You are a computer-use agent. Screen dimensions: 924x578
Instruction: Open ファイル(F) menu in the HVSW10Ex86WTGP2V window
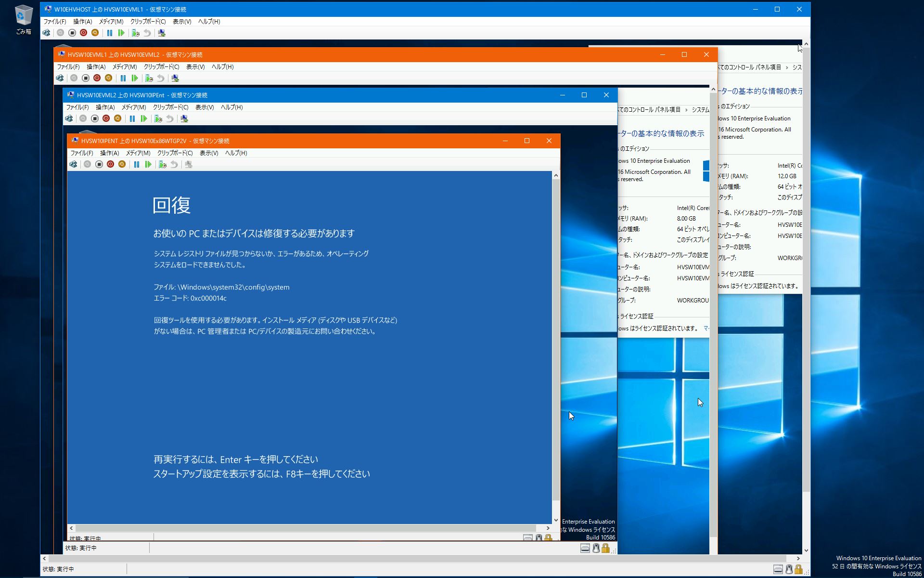pos(82,153)
